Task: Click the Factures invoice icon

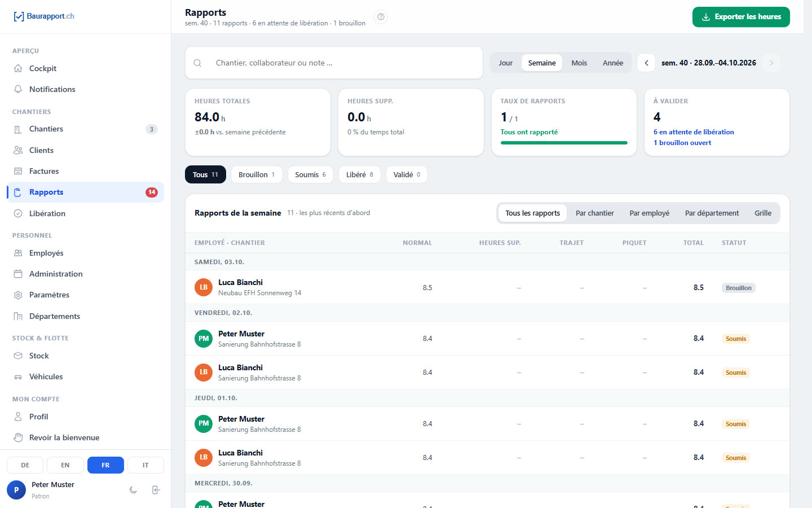Action: (x=18, y=171)
